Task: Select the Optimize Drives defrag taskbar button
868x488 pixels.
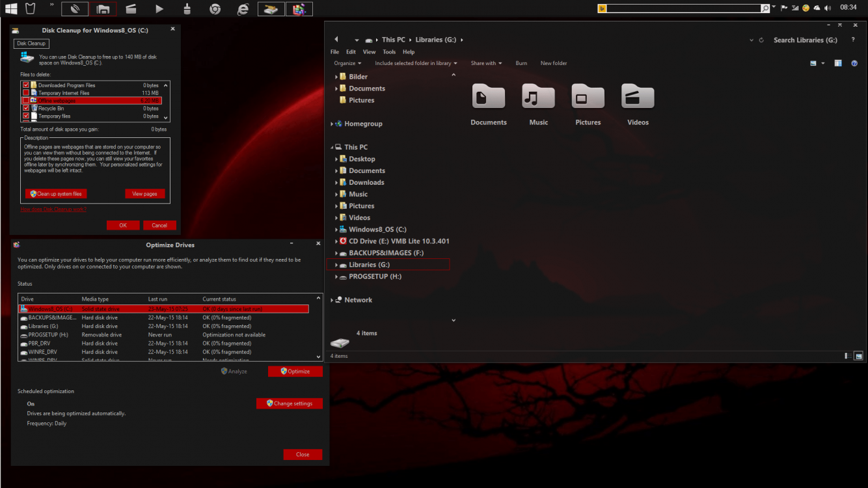Action: (299, 9)
